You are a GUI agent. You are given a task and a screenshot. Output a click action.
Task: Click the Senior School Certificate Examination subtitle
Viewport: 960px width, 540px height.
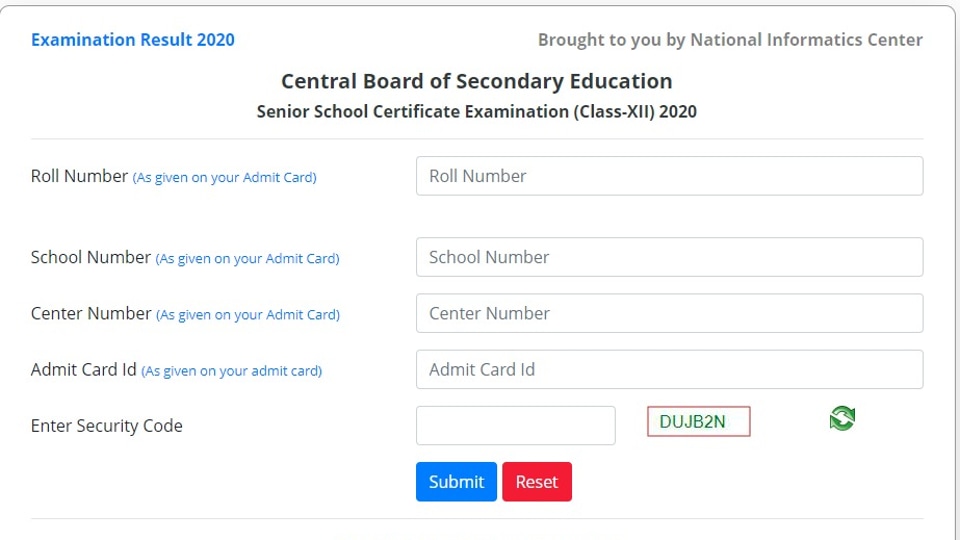[476, 111]
